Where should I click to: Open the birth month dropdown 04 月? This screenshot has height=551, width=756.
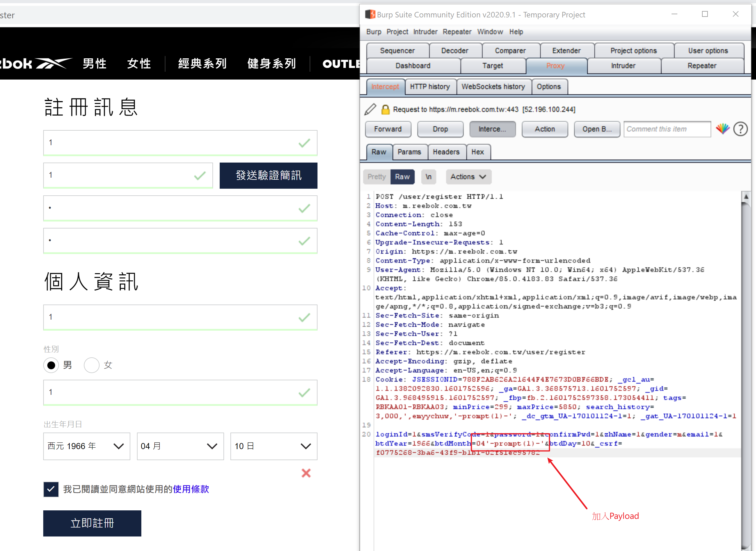180,446
